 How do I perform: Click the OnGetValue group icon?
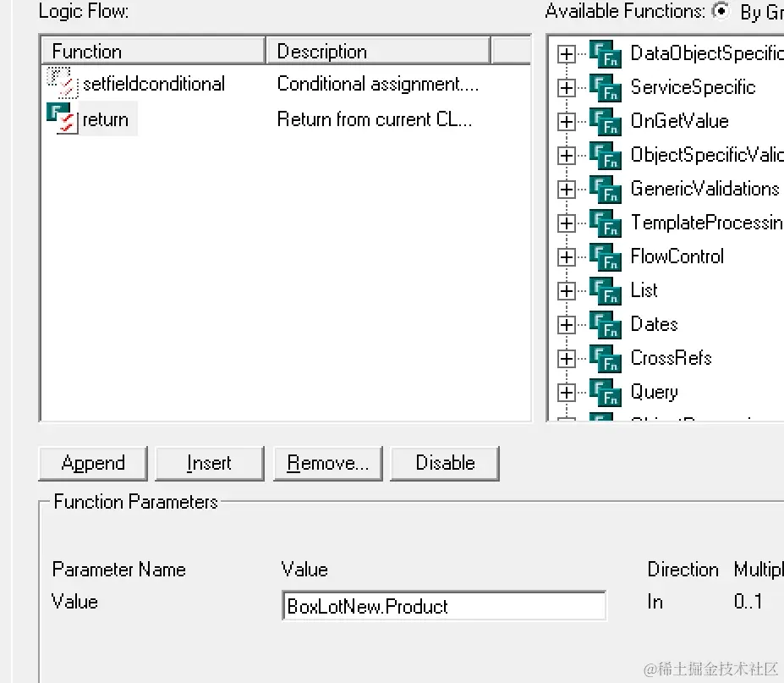(605, 122)
